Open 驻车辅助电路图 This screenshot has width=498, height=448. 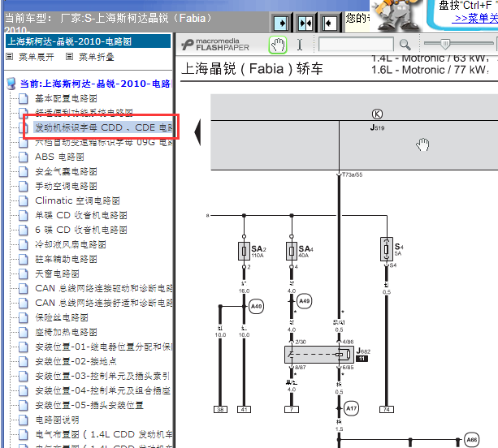click(66, 259)
